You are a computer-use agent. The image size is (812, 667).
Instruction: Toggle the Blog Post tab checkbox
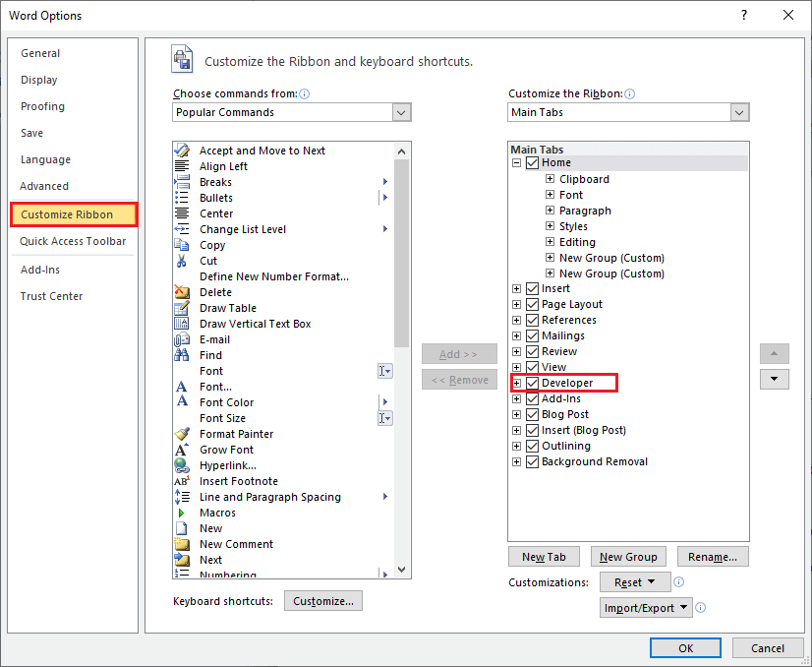pyautogui.click(x=531, y=414)
